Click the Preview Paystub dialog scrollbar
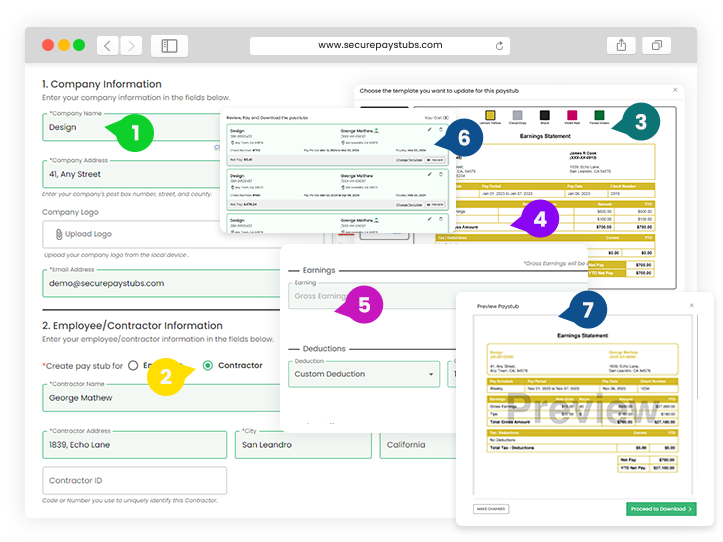This screenshot has width=723, height=542. coord(697,357)
